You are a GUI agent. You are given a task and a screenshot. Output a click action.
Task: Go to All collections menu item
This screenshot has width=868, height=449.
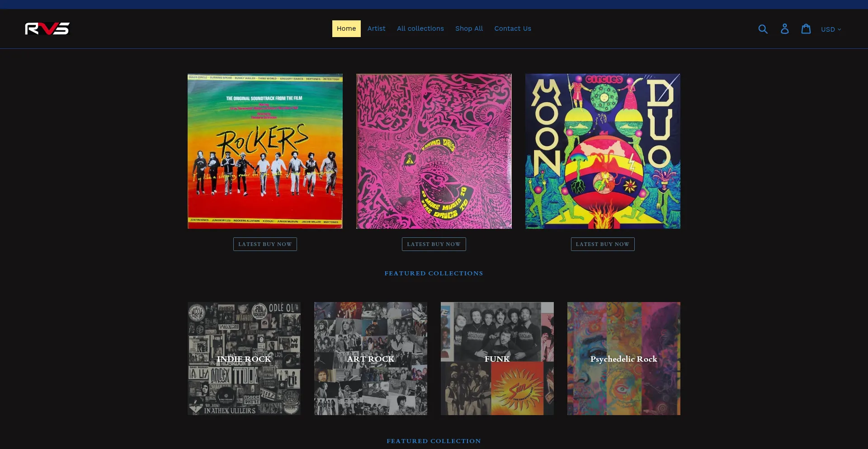point(420,28)
